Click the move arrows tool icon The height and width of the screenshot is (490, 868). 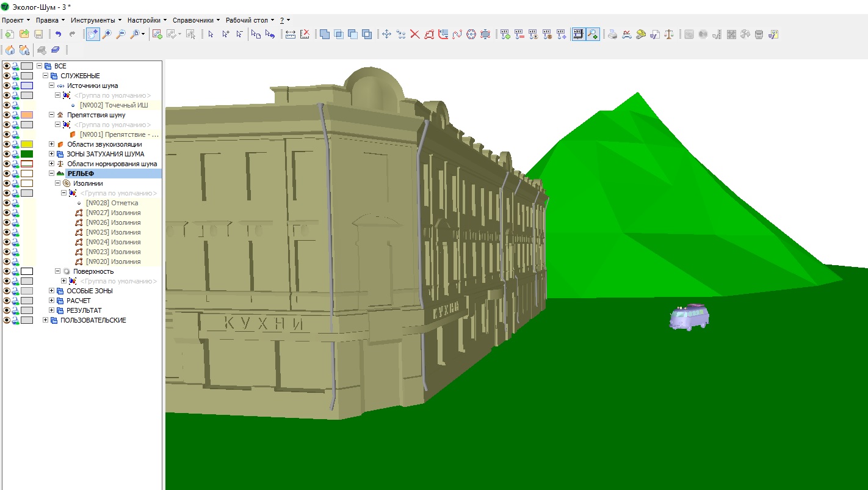[386, 34]
